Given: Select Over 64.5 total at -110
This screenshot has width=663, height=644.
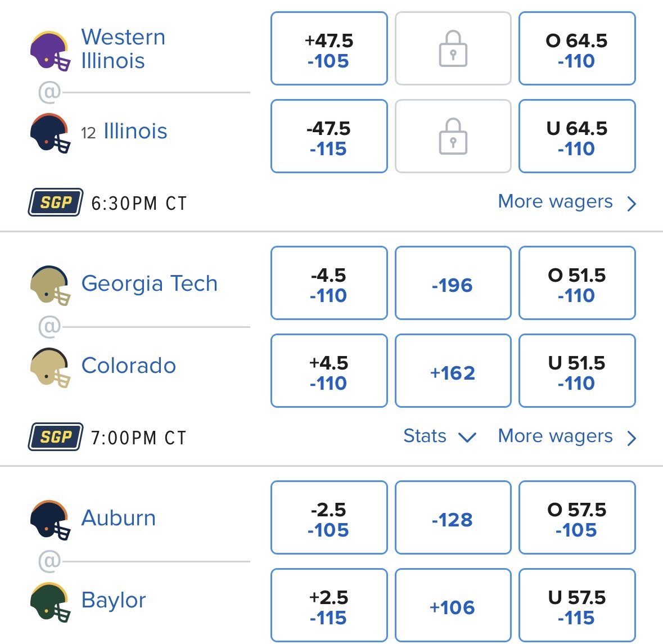Looking at the screenshot, I should click(577, 48).
